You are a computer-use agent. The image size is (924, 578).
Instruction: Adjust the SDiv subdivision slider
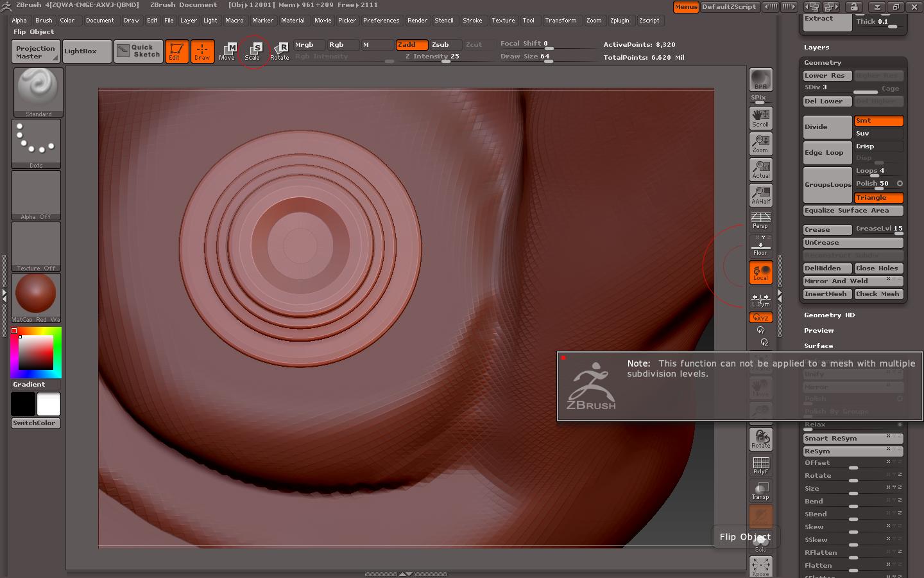click(x=841, y=89)
